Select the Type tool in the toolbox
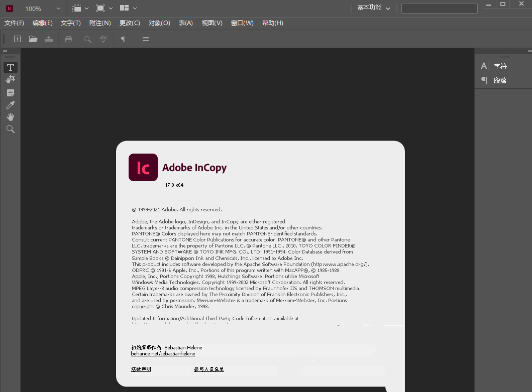 coord(11,67)
